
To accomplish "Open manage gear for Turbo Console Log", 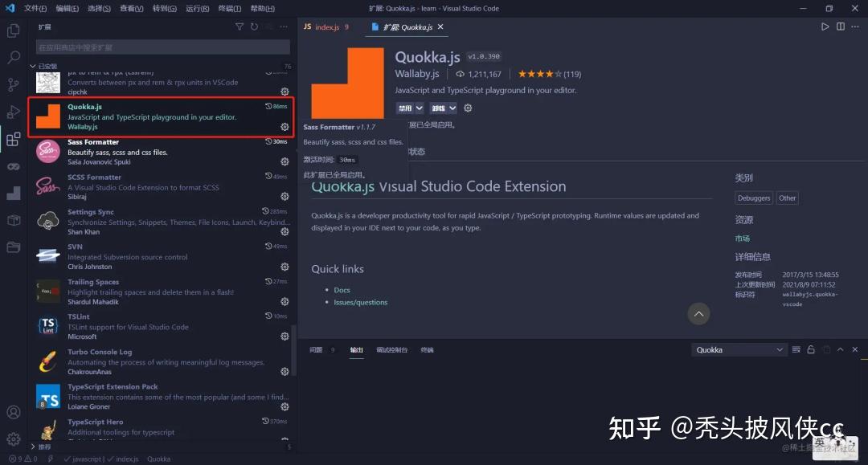I will pos(285,372).
